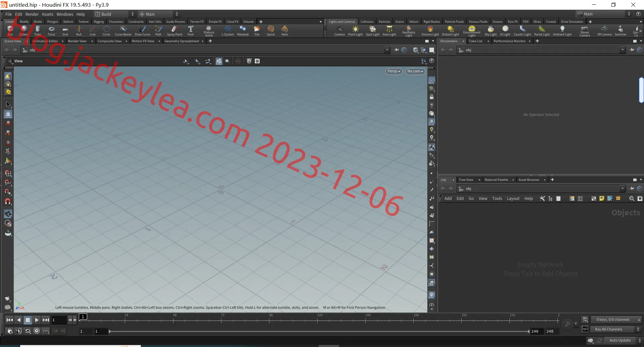This screenshot has width=644, height=347.
Task: Click the Auto Update button
Action: pyautogui.click(x=620, y=340)
